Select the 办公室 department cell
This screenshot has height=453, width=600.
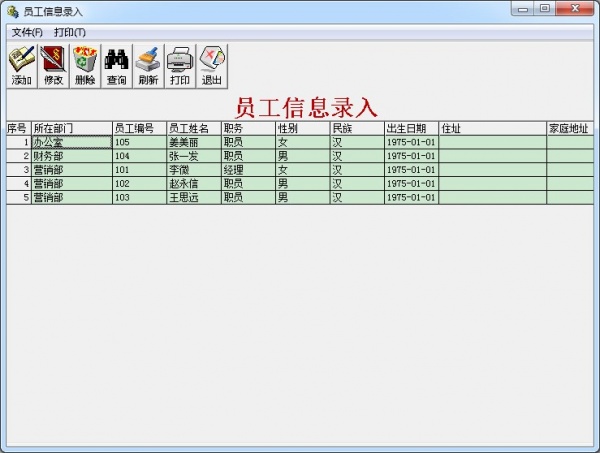tap(72, 142)
